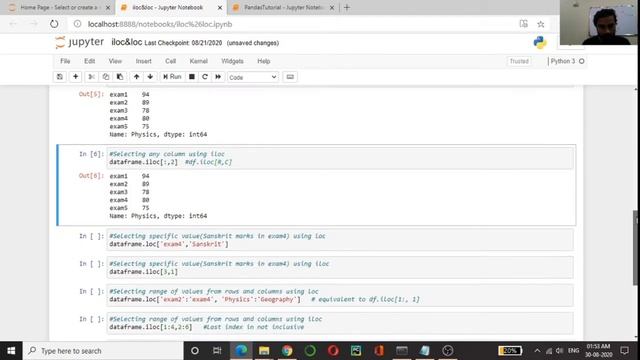Interrupt the kernel with stop icon
Screen dimensions: 640x360
coord(191,77)
